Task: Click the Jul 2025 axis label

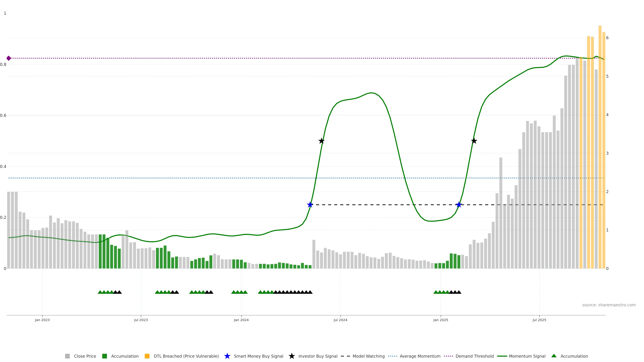Action: click(539, 320)
